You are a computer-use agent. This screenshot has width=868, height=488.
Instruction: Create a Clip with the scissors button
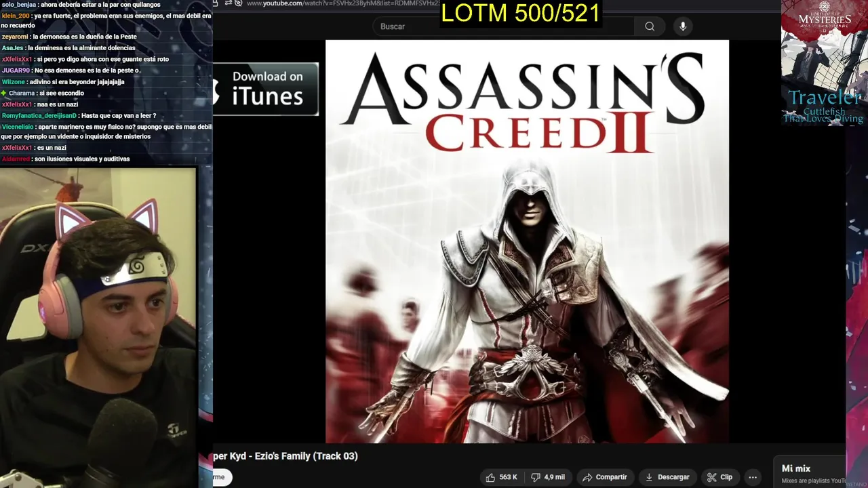pos(720,477)
